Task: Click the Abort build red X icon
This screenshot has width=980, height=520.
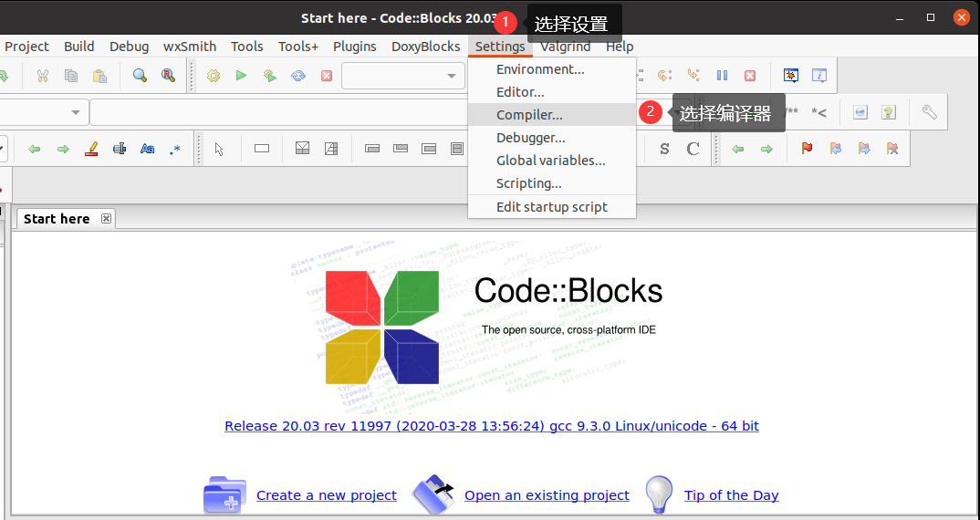Action: click(x=327, y=76)
